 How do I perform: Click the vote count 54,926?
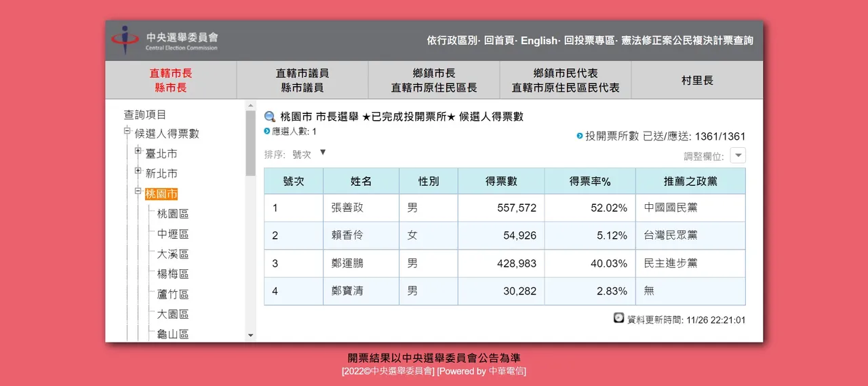tap(519, 235)
